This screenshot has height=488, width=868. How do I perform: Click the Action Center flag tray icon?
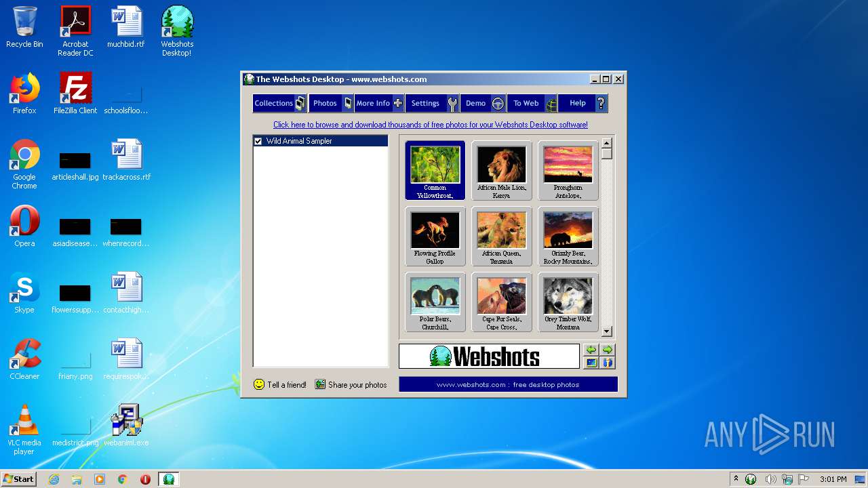tap(804, 479)
